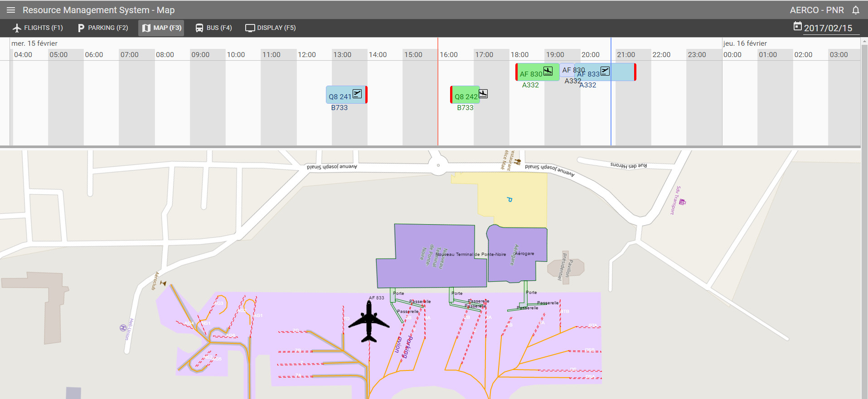Click the red current-time marker line
This screenshot has height=399, width=868.
point(438,118)
